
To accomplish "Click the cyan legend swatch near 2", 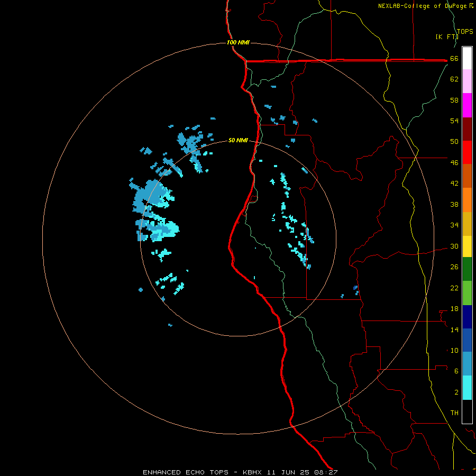I will pos(467,388).
